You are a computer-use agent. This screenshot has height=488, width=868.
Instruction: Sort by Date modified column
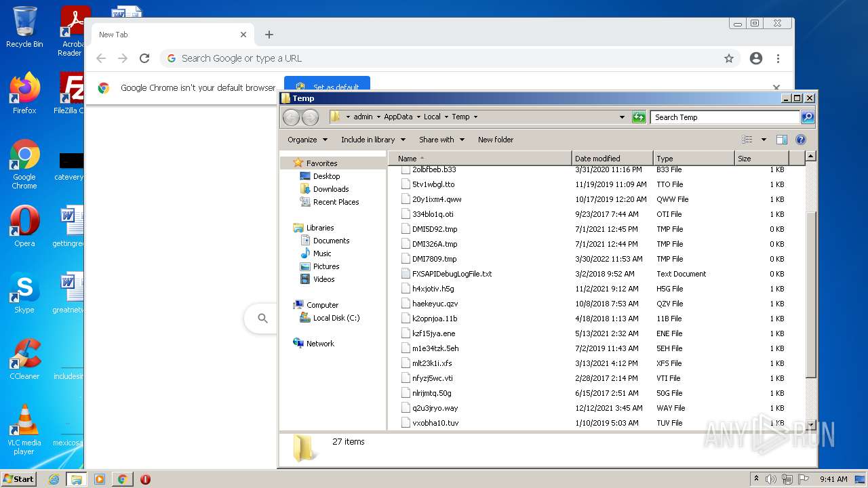(x=612, y=159)
